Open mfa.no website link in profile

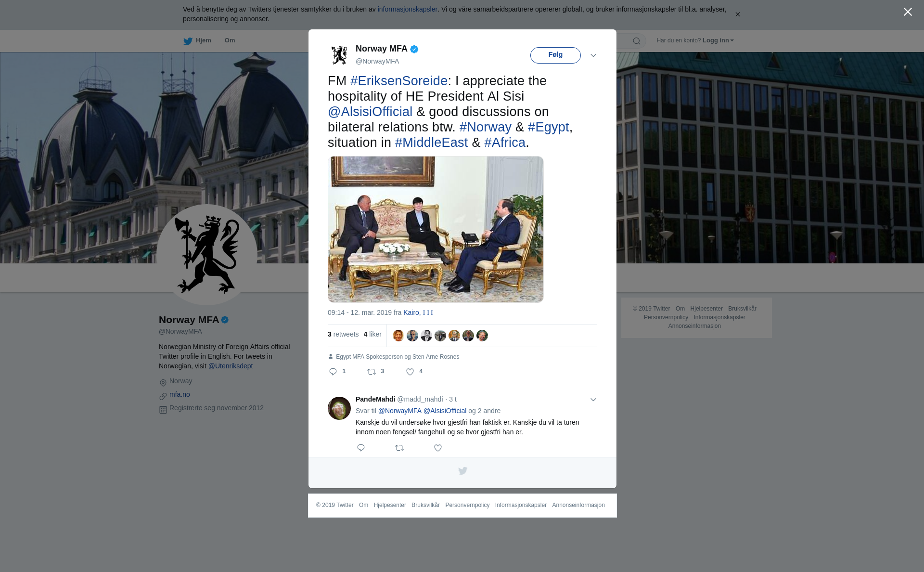(180, 394)
